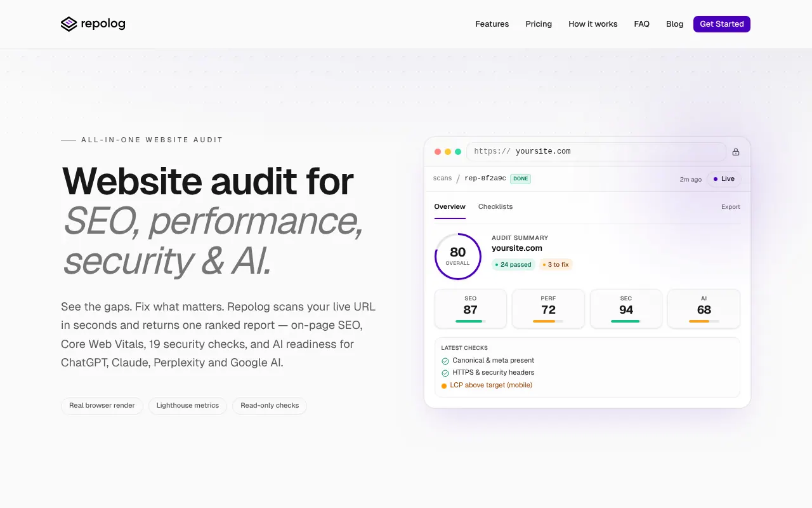Click the AI score card showing 68
This screenshot has height=508, width=812.
[x=704, y=309]
